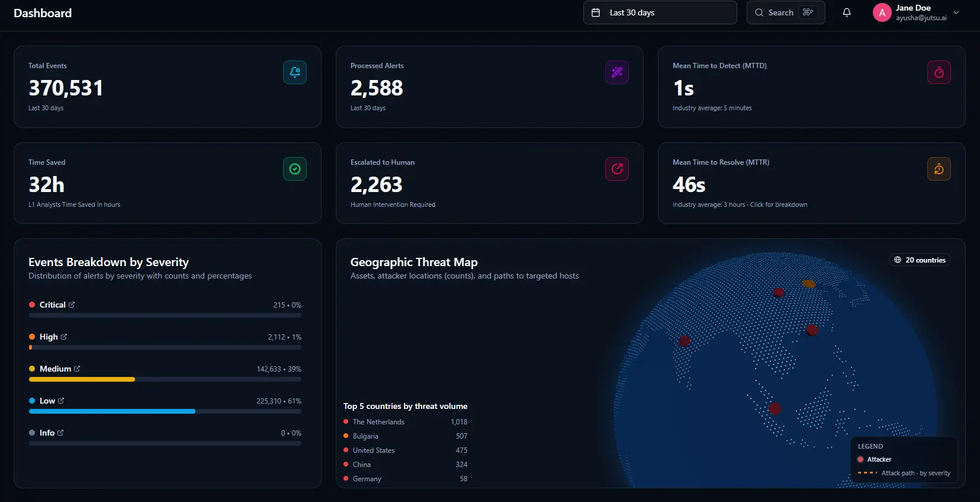The image size is (980, 502).
Task: Open High severity external link icon
Action: 64,337
